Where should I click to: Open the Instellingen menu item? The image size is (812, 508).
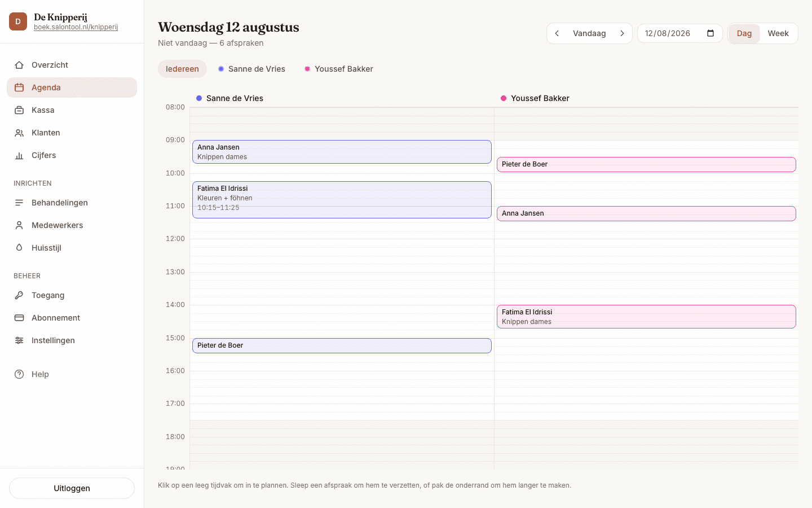point(72,340)
